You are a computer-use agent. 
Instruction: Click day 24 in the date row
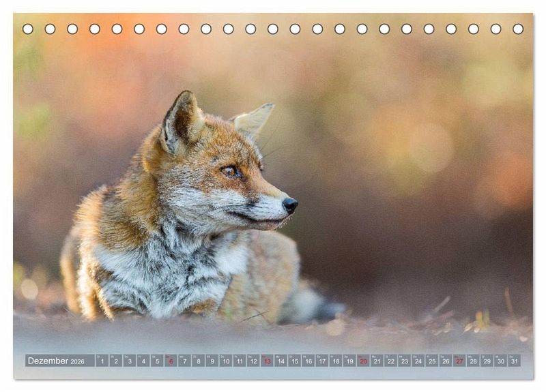point(418,361)
